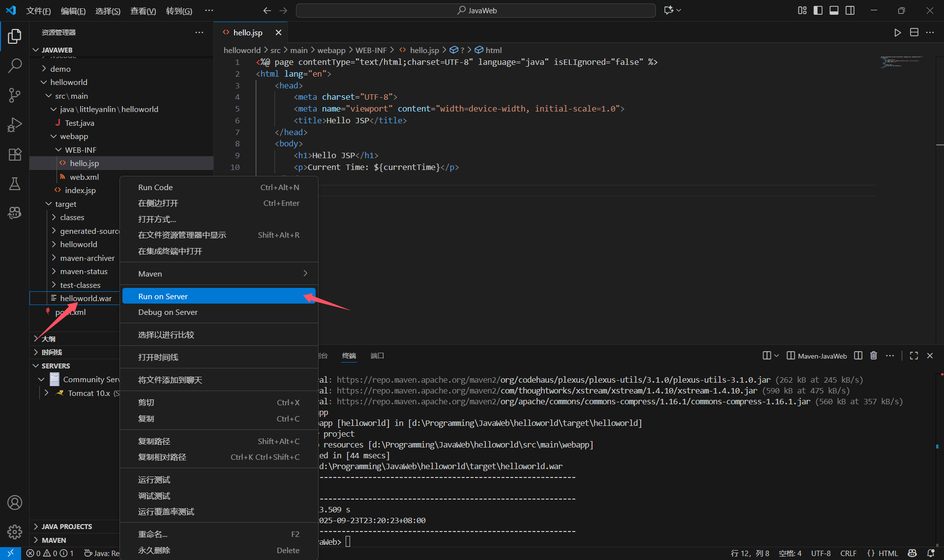Click the Run file play icon

pos(897,32)
